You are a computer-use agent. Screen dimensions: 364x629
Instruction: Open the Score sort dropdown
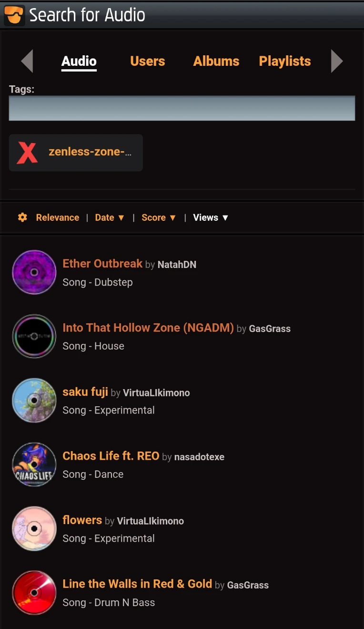pyautogui.click(x=159, y=217)
